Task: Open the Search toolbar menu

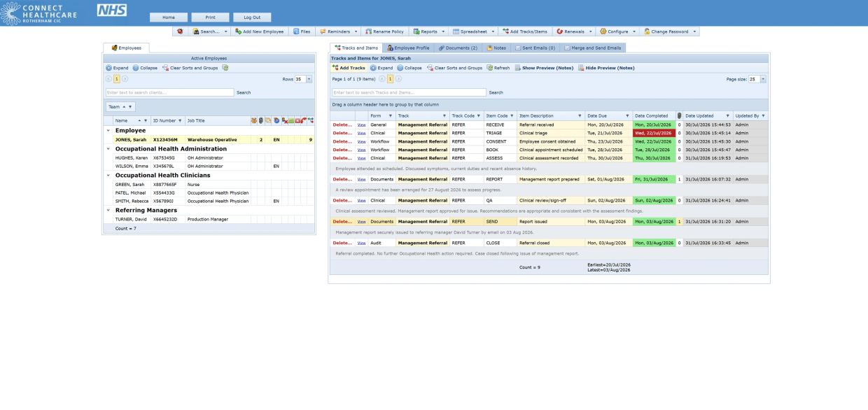Action: click(211, 31)
